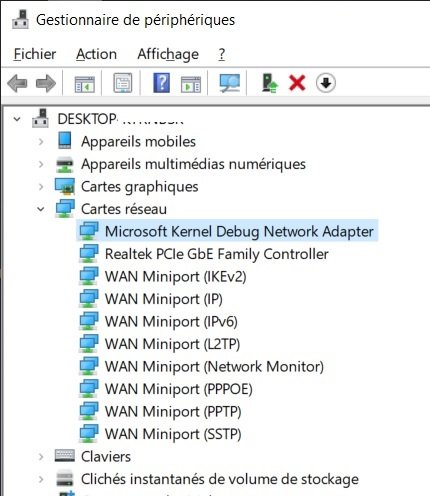The width and height of the screenshot is (430, 496).
Task: Open the Action menu
Action: 96,54
